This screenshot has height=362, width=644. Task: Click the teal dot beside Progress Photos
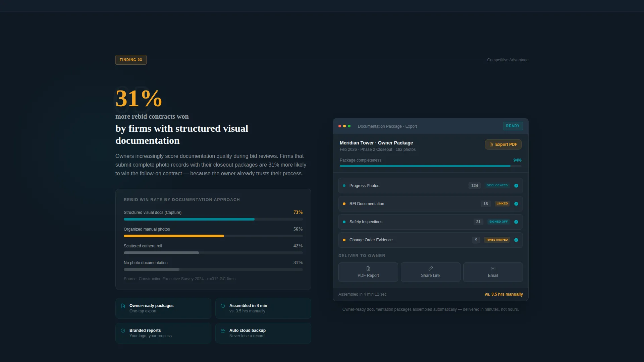[344, 186]
